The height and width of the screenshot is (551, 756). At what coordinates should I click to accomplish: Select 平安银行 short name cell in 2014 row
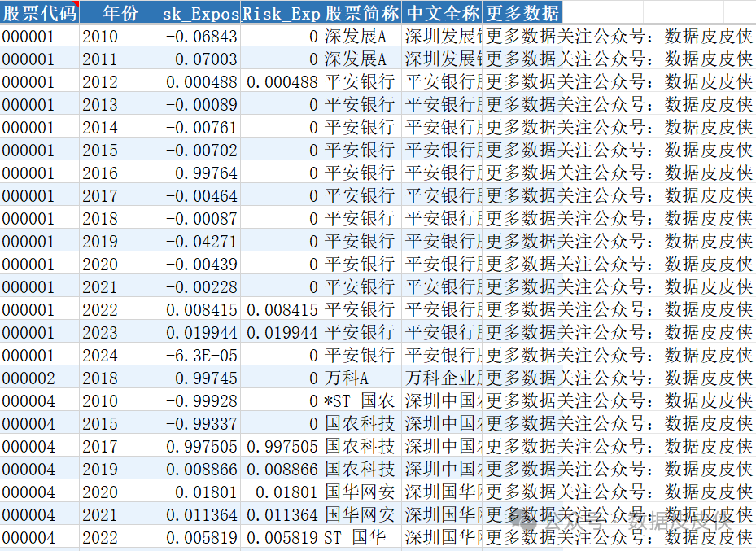click(x=361, y=127)
